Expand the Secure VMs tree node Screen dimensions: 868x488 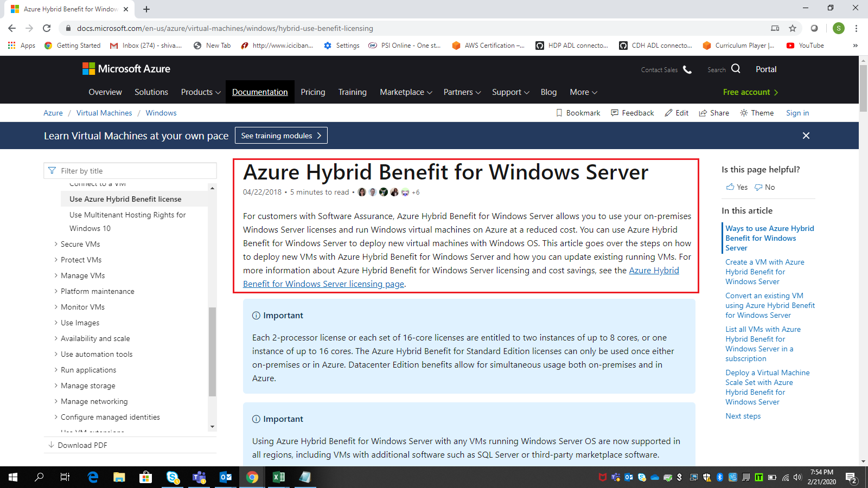[56, 244]
